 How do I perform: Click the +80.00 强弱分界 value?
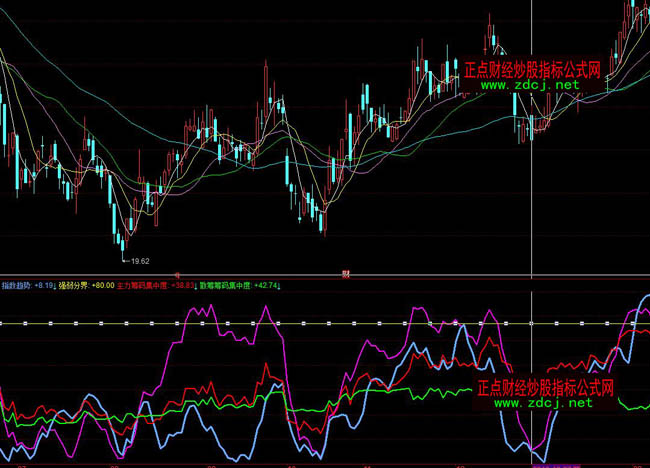click(101, 286)
